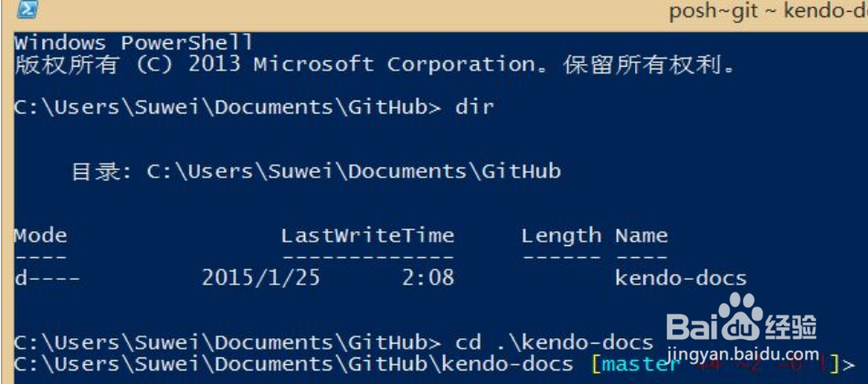The image size is (868, 384).
Task: Click the PowerShell icon in the title bar
Action: (x=28, y=11)
